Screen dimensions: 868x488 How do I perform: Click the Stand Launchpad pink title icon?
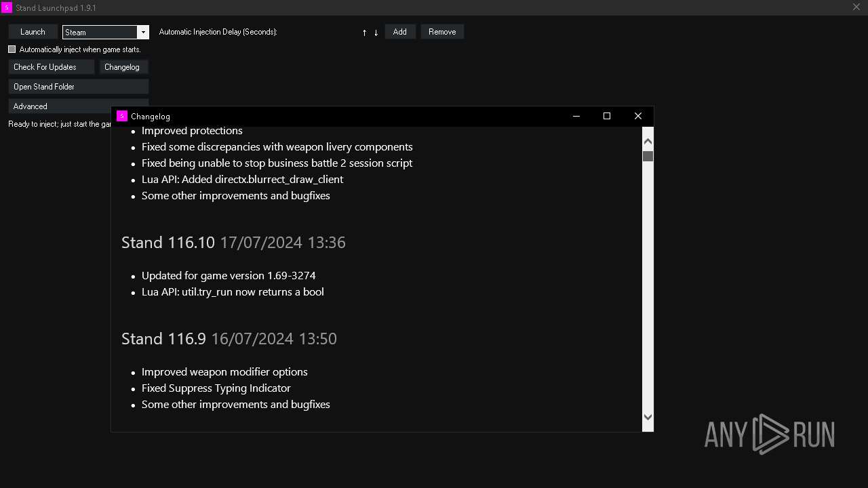tap(7, 7)
